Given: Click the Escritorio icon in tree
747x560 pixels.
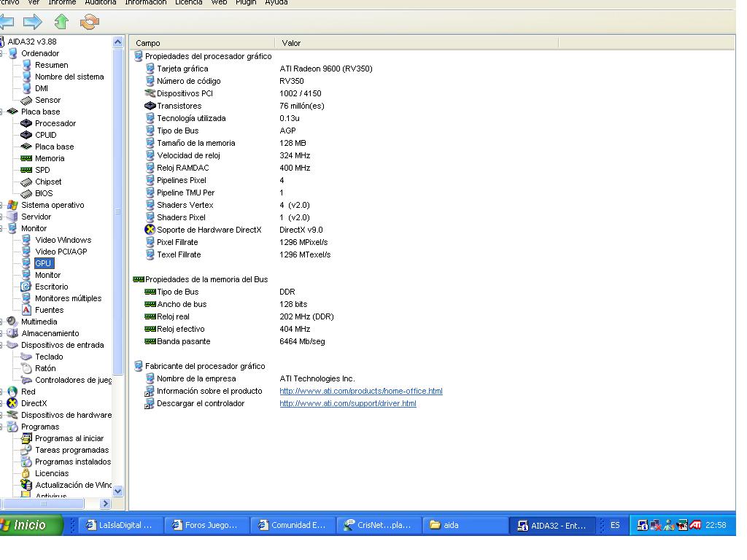Looking at the screenshot, I should point(26,287).
